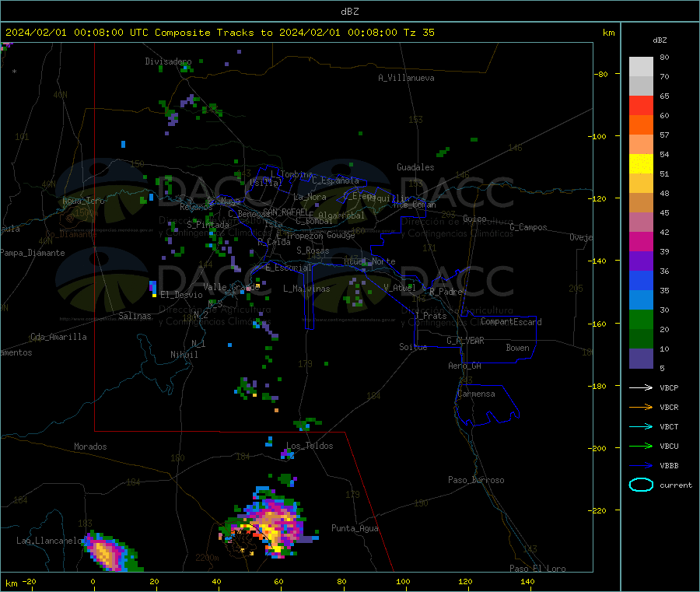The height and width of the screenshot is (592, 700).
Task: Click the 'Paso_Barroso' map label
Action: pyautogui.click(x=476, y=481)
